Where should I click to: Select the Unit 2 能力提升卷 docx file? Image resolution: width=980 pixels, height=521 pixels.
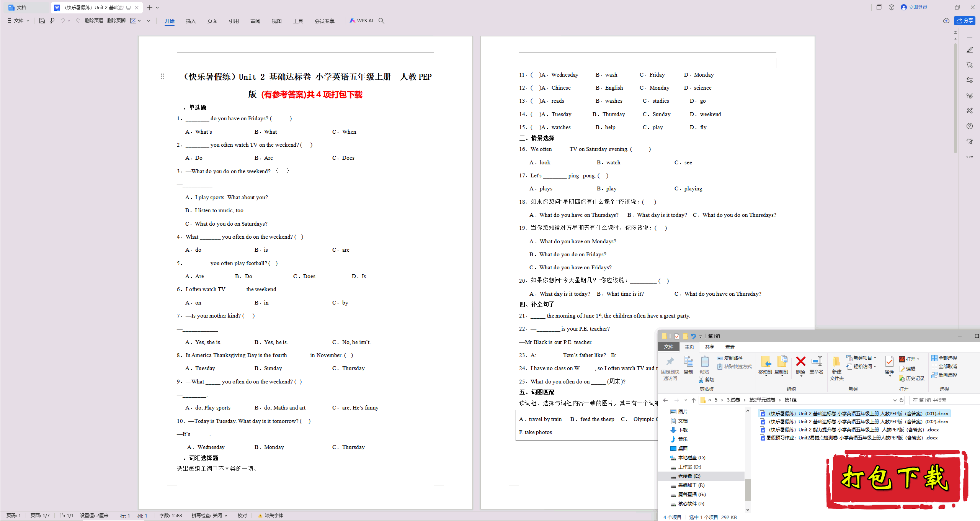(849, 429)
